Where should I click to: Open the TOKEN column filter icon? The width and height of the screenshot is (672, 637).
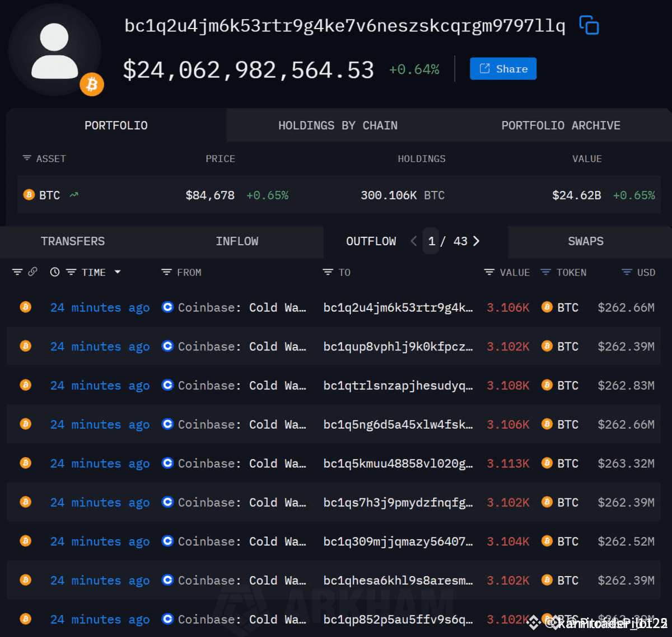(x=545, y=272)
